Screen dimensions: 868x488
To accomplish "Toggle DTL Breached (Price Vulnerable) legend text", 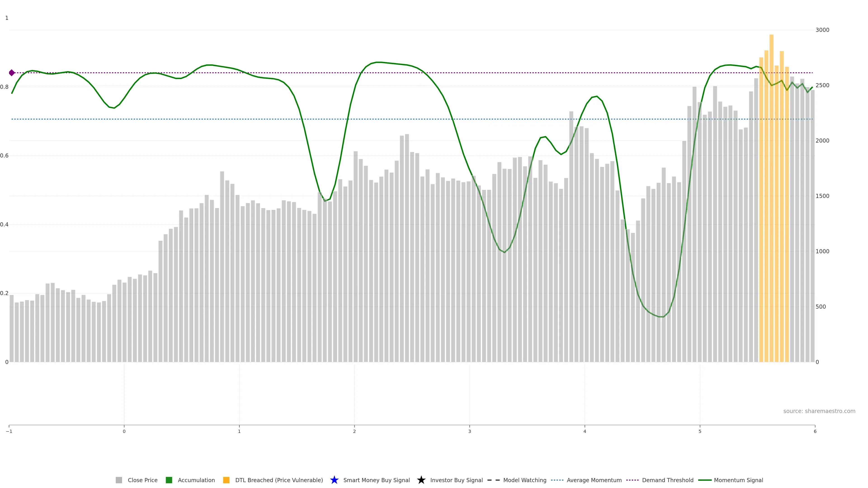I will coord(279,480).
